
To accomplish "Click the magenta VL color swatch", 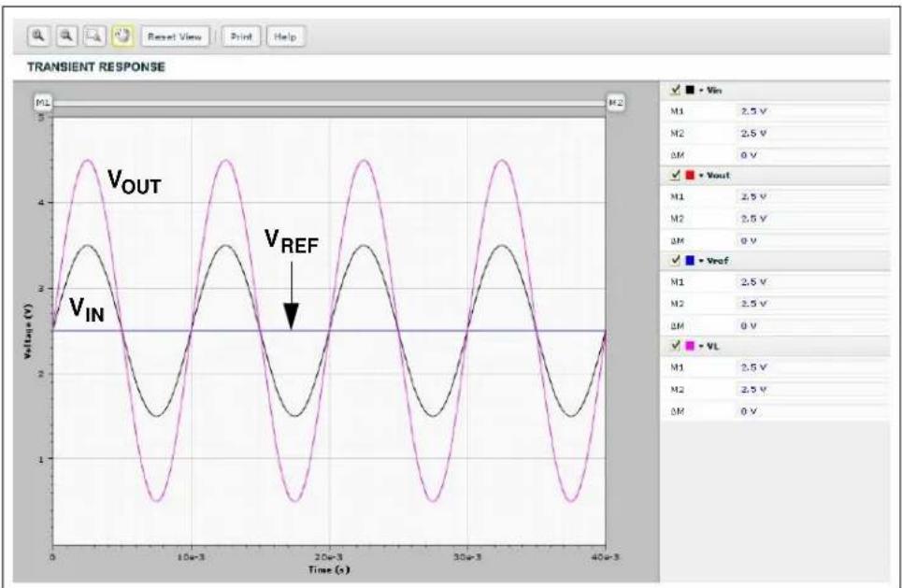I will coord(690,347).
